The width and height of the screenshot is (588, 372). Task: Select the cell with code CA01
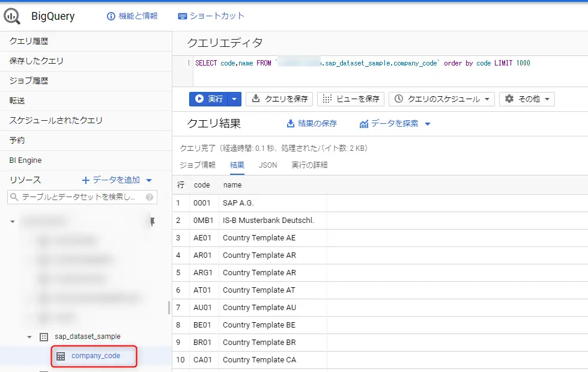204,361
